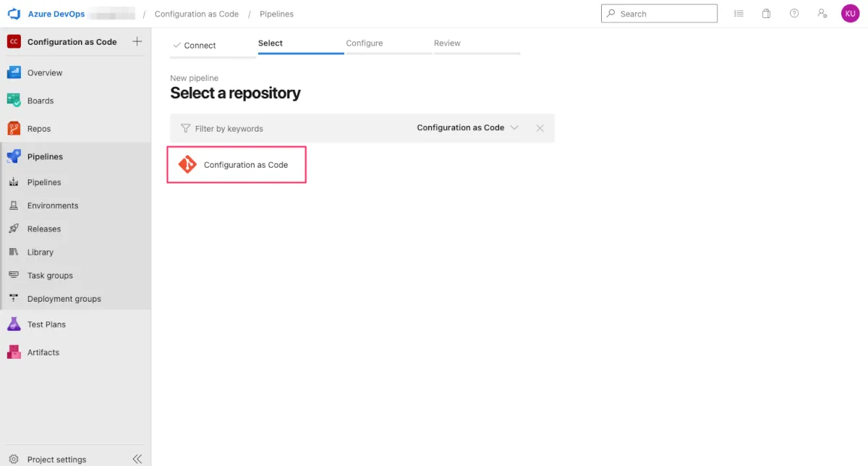868x466 pixels.
Task: Click the Pipelines breadcrumb link
Action: point(276,14)
